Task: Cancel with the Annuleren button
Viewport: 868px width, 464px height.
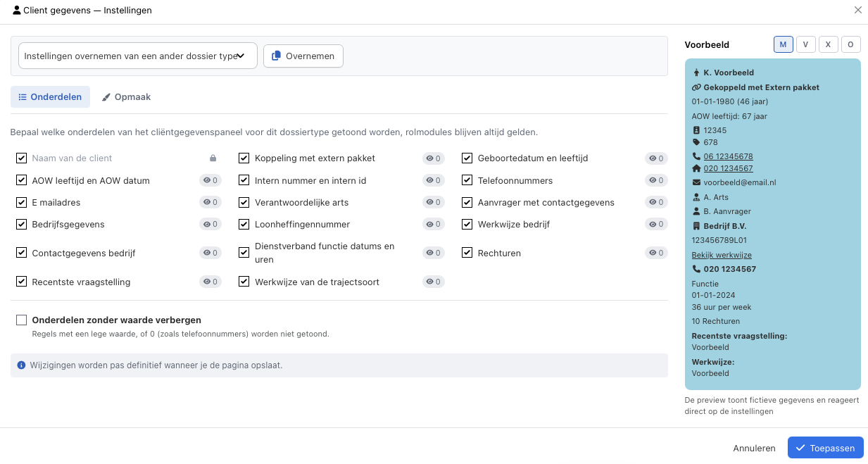Action: pos(755,448)
